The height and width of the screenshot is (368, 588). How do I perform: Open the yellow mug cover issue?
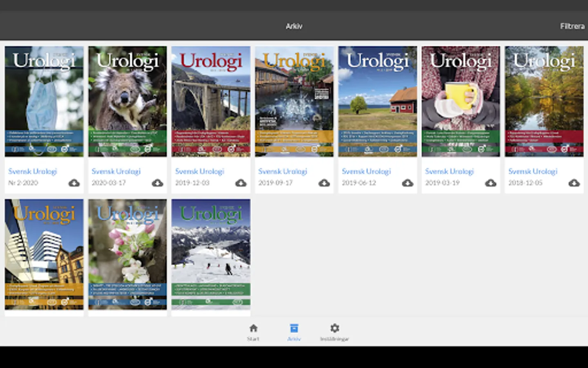coord(461,101)
